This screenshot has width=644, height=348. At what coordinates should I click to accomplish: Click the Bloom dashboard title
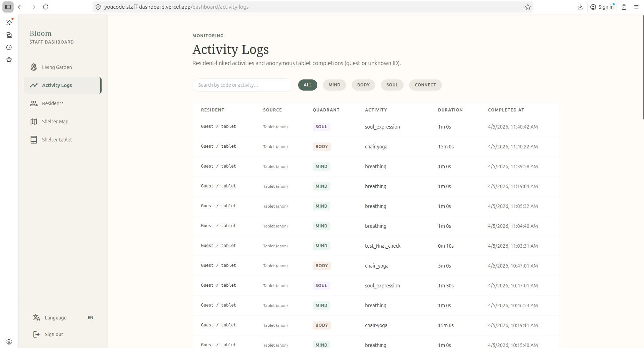pos(40,33)
